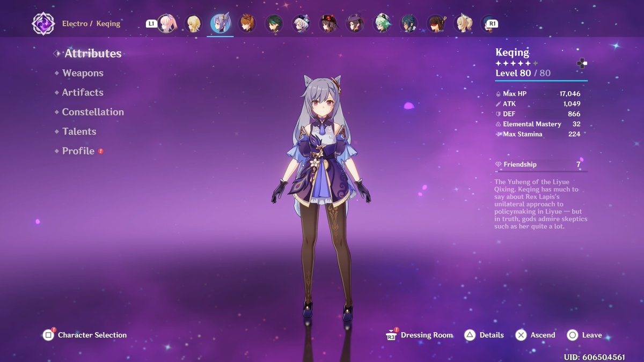Click the Level 80 / 80 text
Screen dimensions: 644x362
(x=523, y=73)
